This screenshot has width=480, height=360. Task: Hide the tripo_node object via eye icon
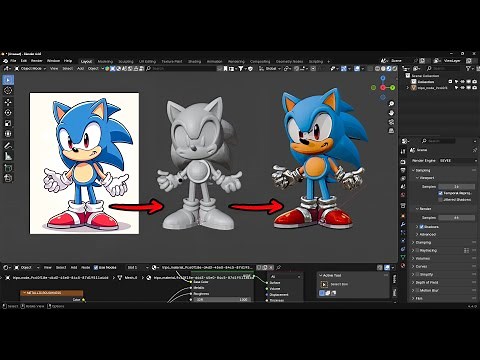(x=462, y=88)
